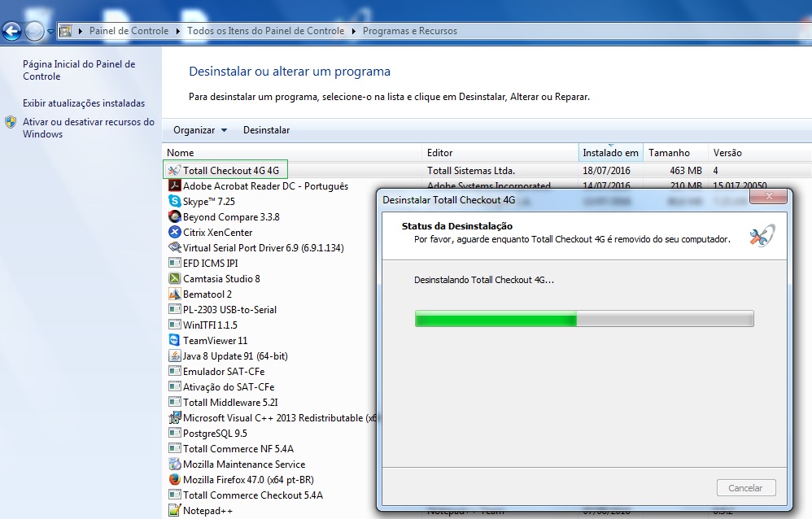
Task: Select the TeamViewer 11 icon
Action: tap(174, 340)
